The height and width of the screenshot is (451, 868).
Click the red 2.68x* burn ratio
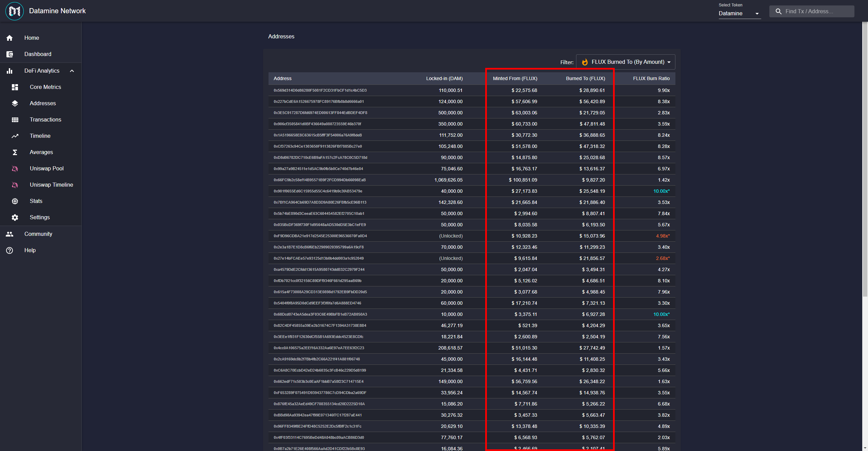coord(663,258)
